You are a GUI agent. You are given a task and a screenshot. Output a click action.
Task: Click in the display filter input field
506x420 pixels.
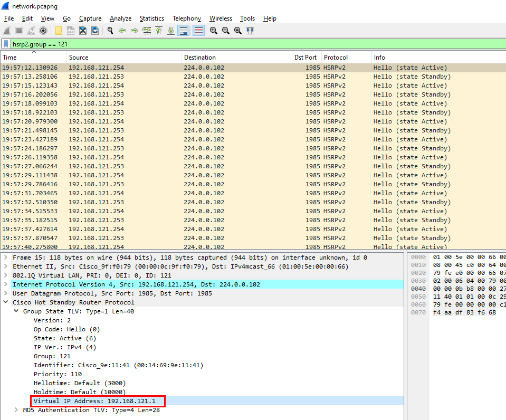pyautogui.click(x=253, y=44)
